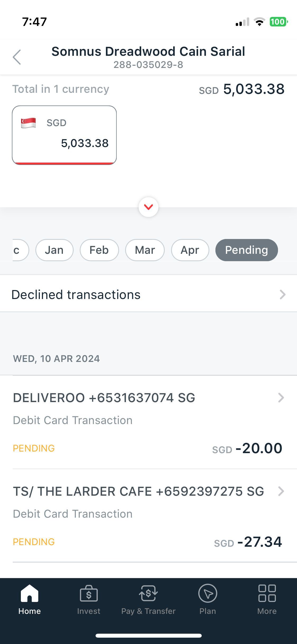Select the Mar month filter
The image size is (297, 644).
point(145,250)
